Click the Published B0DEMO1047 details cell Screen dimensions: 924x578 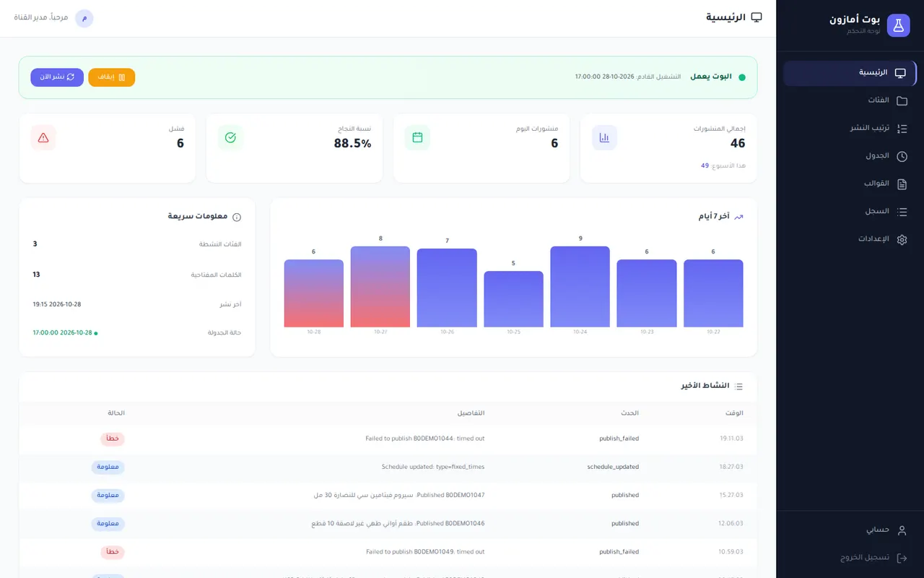(x=399, y=495)
